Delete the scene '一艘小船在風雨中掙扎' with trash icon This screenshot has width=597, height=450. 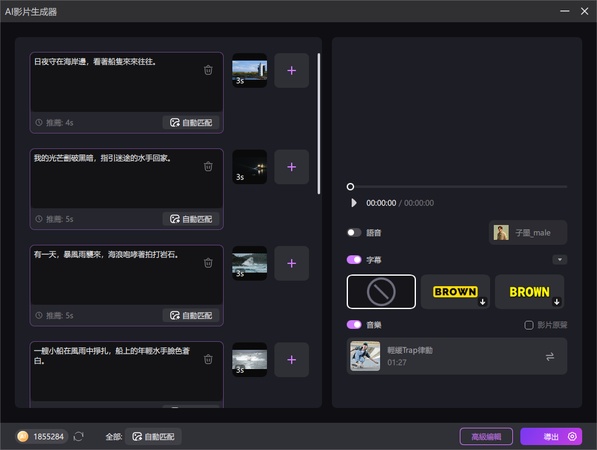click(208, 359)
